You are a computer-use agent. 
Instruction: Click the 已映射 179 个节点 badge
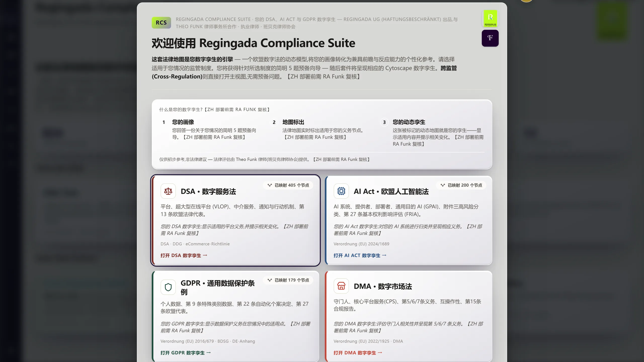pos(288,280)
